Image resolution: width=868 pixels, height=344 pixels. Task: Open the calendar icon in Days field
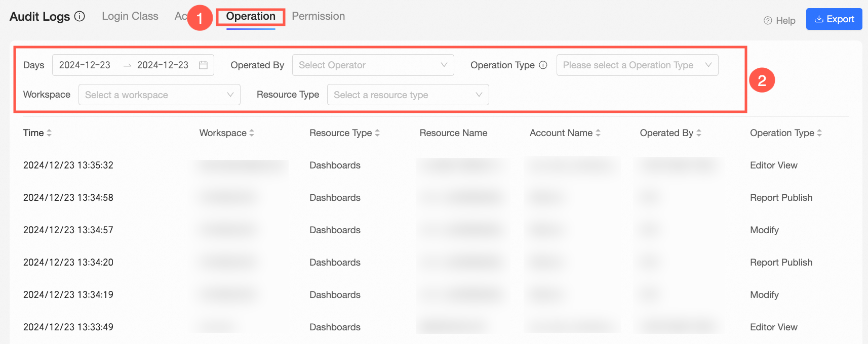203,65
